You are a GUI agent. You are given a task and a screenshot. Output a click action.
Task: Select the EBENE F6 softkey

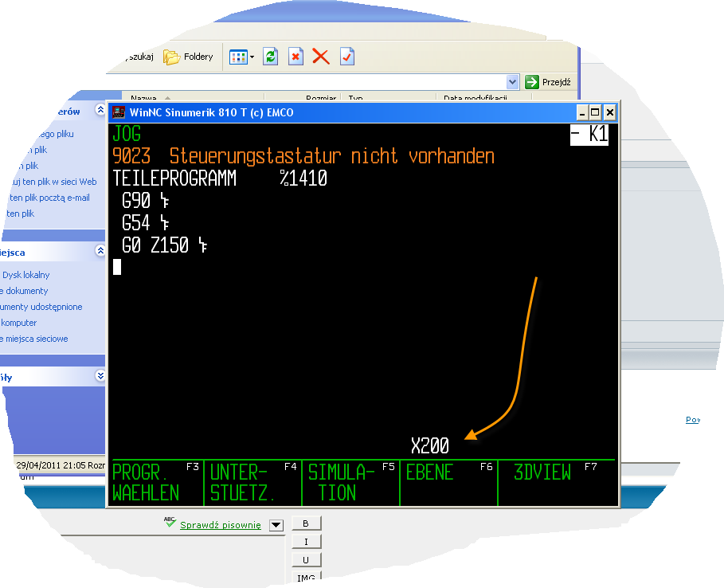pos(448,483)
